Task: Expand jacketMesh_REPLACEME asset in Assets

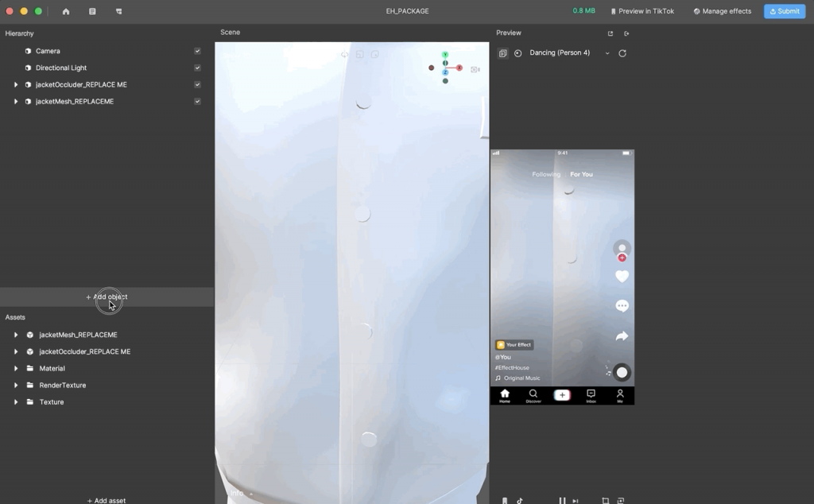Action: pos(16,335)
